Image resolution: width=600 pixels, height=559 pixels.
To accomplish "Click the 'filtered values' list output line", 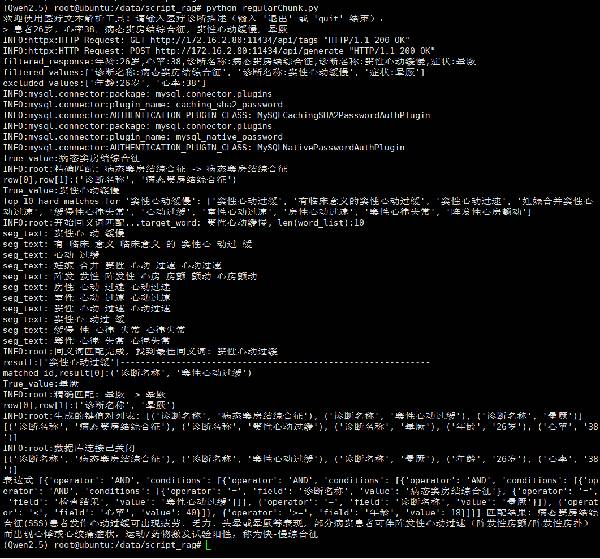I will pos(214,72).
